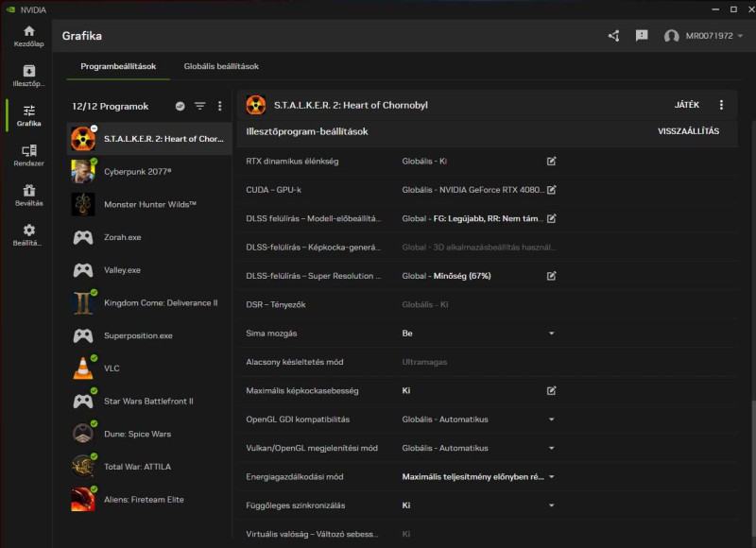Expand the Energiagazdálkodási mód dropdown
Image resolution: width=756 pixels, height=548 pixels.
pos(552,477)
